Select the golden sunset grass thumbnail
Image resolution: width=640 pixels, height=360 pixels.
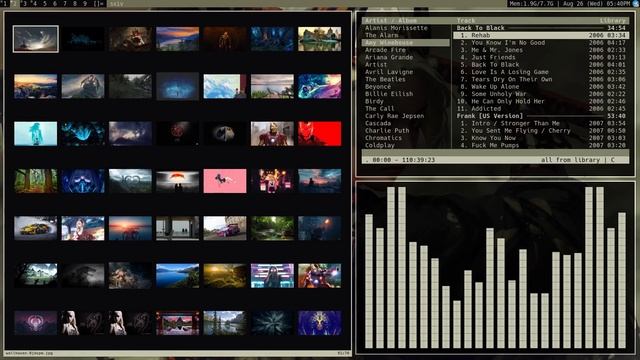tap(225, 276)
